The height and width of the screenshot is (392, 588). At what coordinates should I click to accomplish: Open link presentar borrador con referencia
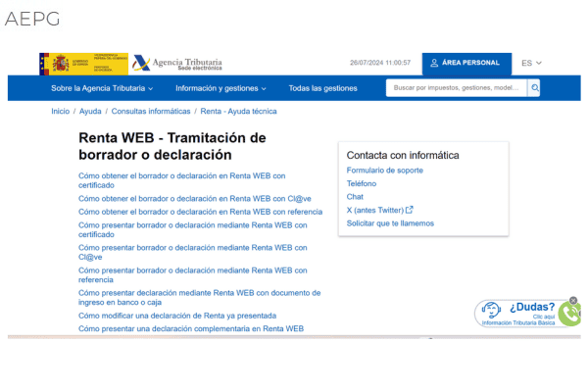coord(193,275)
